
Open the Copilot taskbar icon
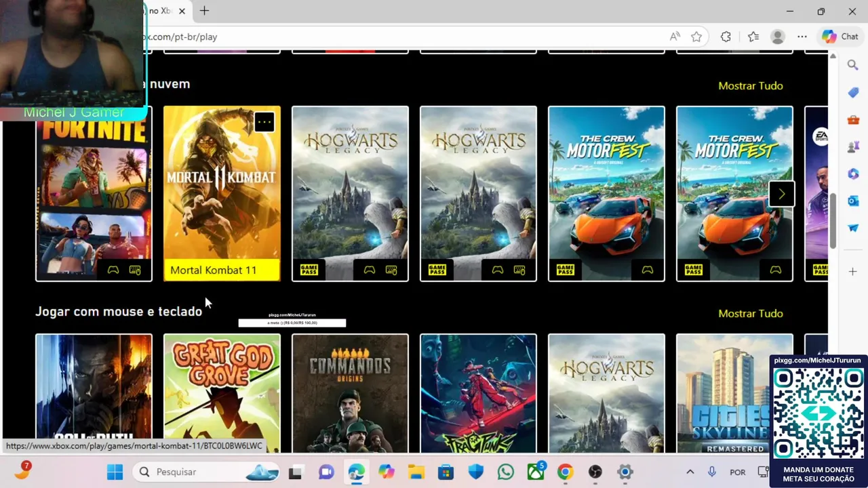[387, 472]
